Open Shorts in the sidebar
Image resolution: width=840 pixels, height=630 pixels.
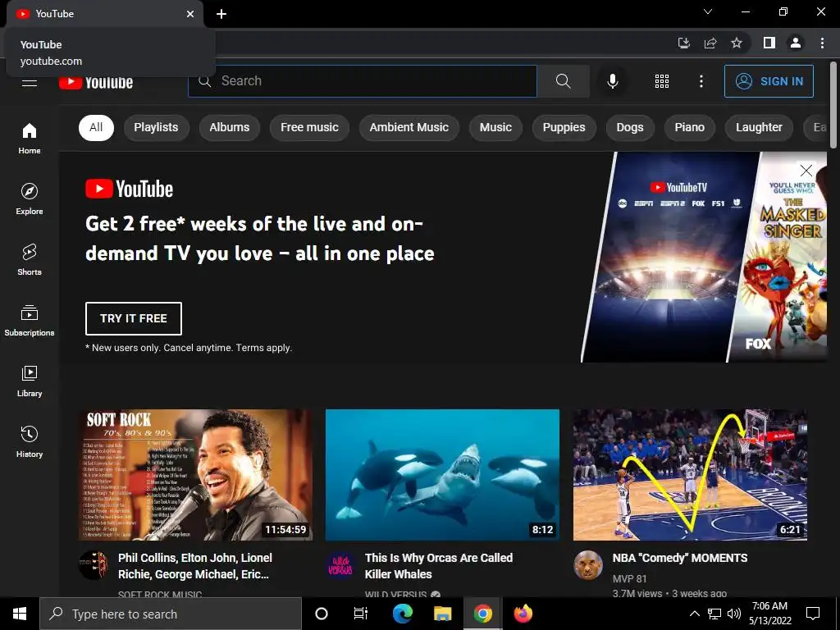click(30, 260)
